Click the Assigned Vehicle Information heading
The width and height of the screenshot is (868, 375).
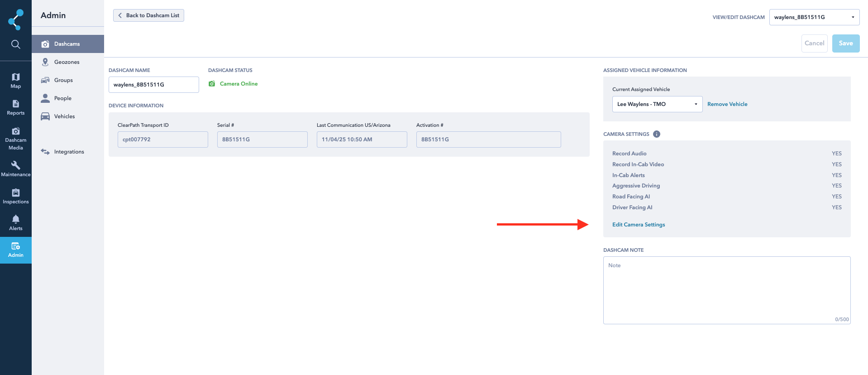tap(645, 70)
